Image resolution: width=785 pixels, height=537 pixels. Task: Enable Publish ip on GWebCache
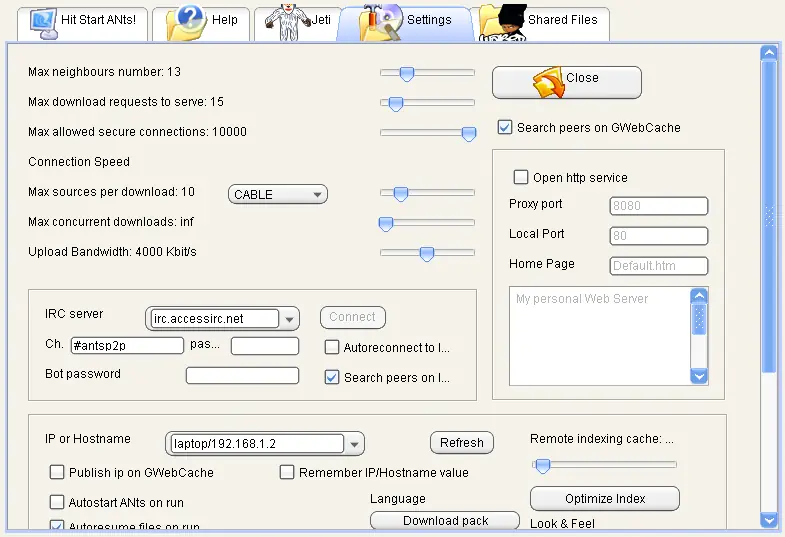point(57,472)
